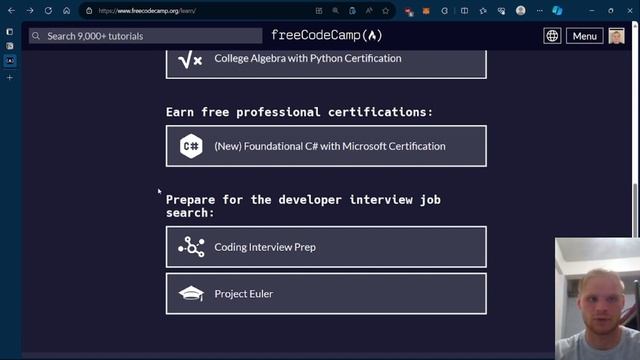Viewport: 640px width, 360px height.
Task: Click the C# hexagon icon
Action: [x=191, y=146]
